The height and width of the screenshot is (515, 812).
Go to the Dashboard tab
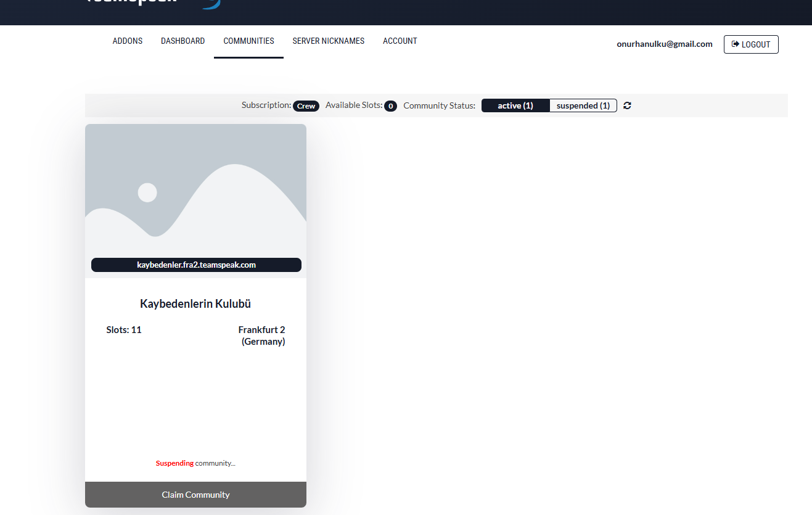click(x=182, y=41)
